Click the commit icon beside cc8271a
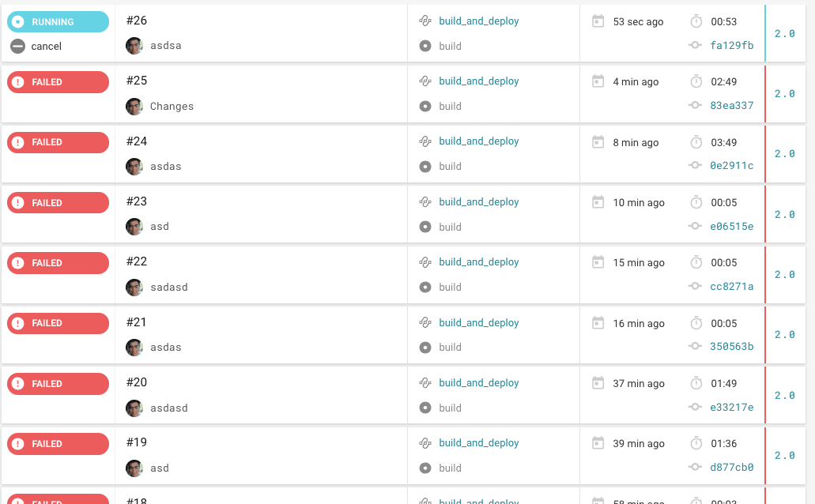Screen dimensions: 815x504 coord(695,287)
